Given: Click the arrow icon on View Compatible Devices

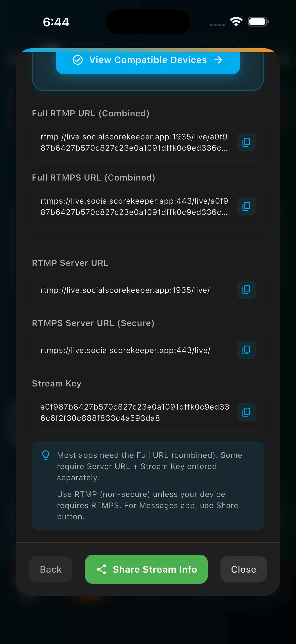Looking at the screenshot, I should pos(218,60).
